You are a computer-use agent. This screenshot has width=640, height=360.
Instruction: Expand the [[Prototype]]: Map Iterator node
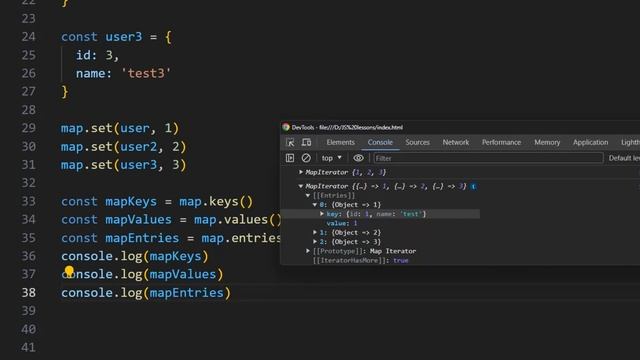[x=308, y=251]
